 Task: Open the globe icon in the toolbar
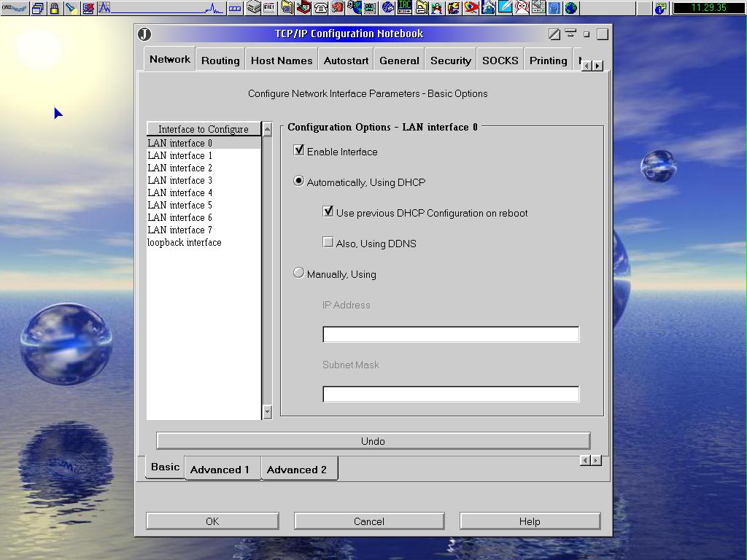tap(571, 9)
